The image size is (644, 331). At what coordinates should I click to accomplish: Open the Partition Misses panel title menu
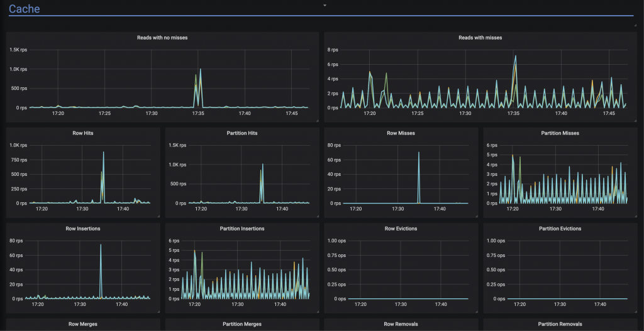(560, 133)
